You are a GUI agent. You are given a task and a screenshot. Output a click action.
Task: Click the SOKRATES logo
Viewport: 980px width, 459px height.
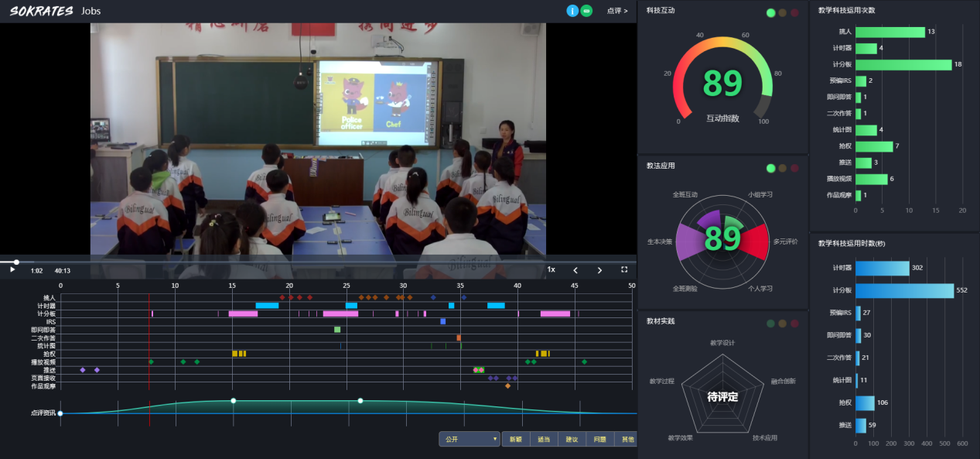[x=41, y=11]
